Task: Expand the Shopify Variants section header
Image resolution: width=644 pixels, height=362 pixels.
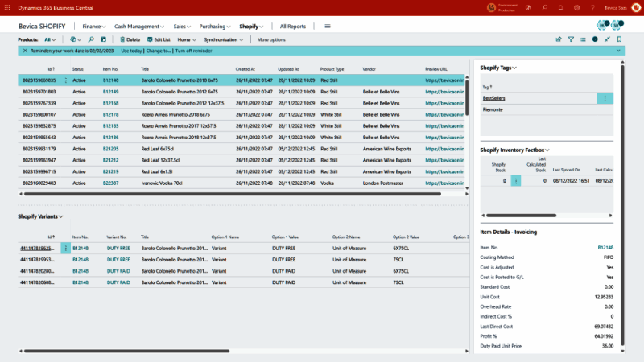Action: pos(40,216)
